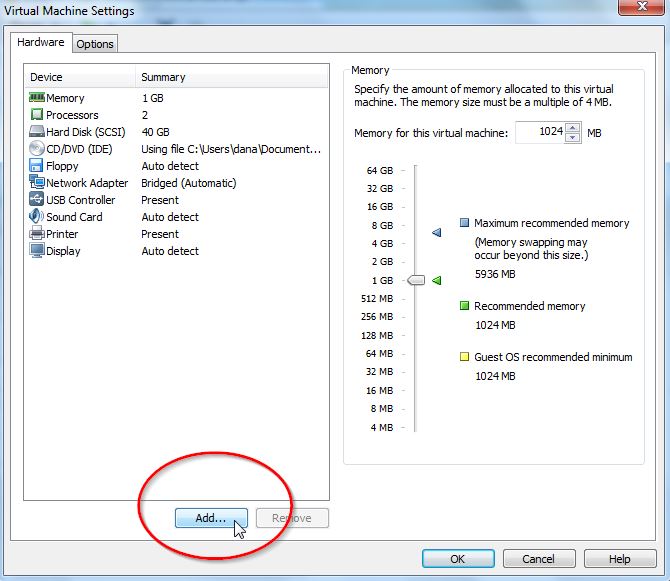Select the Floppy row label
This screenshot has width=670, height=581.
coord(62,166)
